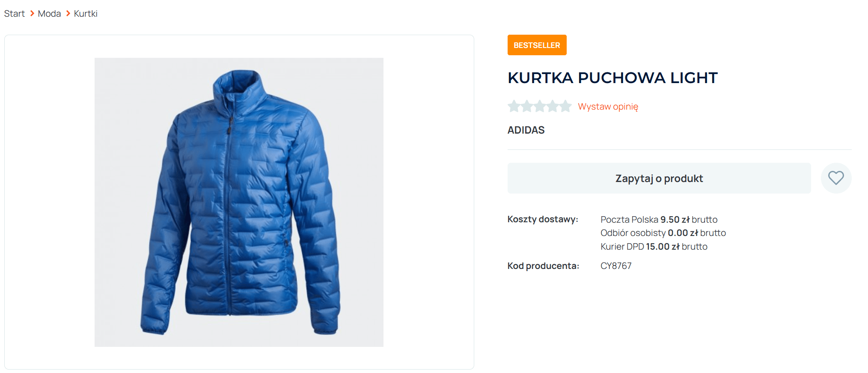Select the Poczta Polska delivery cost line
Screen dimensions: 868x373
(659, 220)
